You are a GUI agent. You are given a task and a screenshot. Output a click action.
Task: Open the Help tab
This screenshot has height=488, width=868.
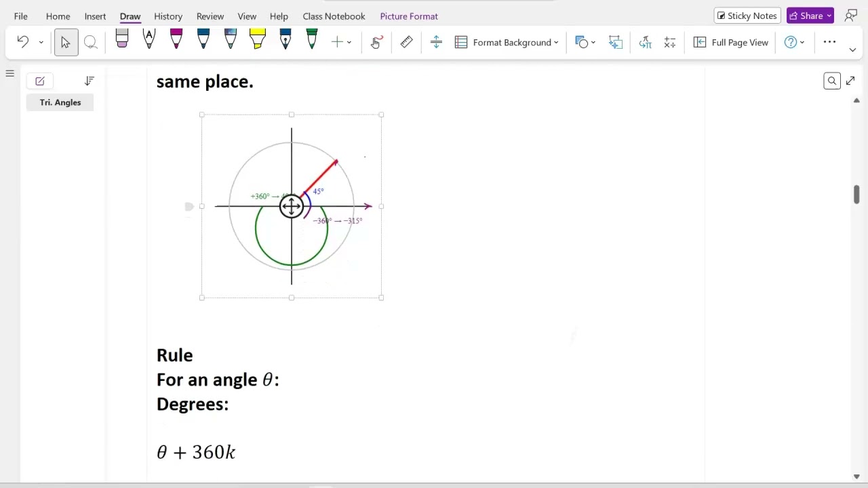tap(279, 16)
